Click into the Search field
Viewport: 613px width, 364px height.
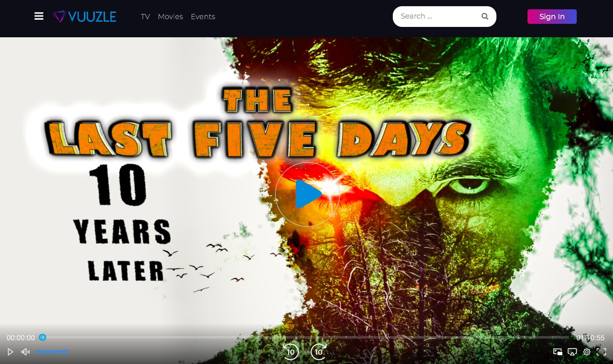click(438, 17)
